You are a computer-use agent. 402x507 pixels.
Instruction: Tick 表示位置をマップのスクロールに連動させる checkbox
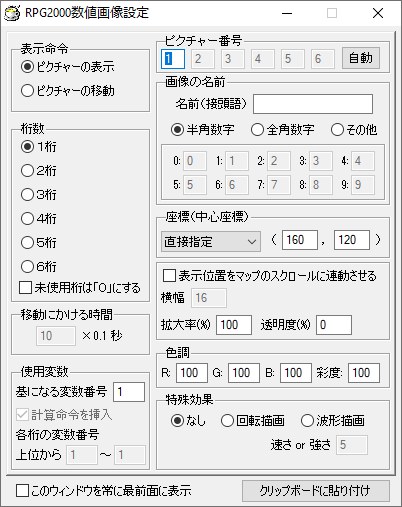pyautogui.click(x=270, y=276)
